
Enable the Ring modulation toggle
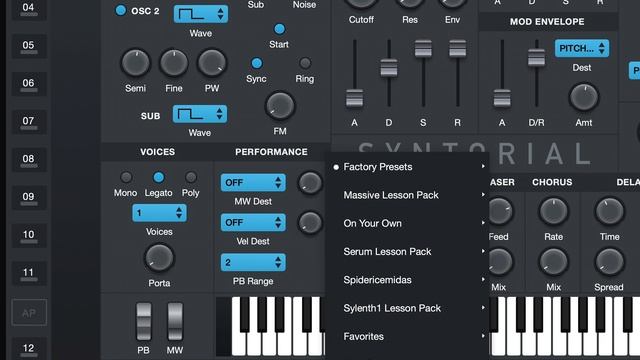coord(305,63)
